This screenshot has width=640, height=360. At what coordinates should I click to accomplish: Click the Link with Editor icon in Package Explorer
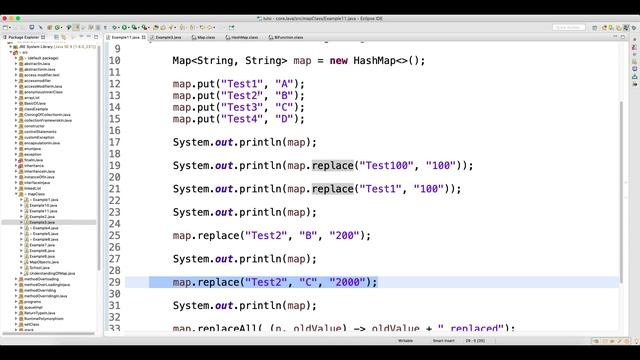tap(64, 37)
